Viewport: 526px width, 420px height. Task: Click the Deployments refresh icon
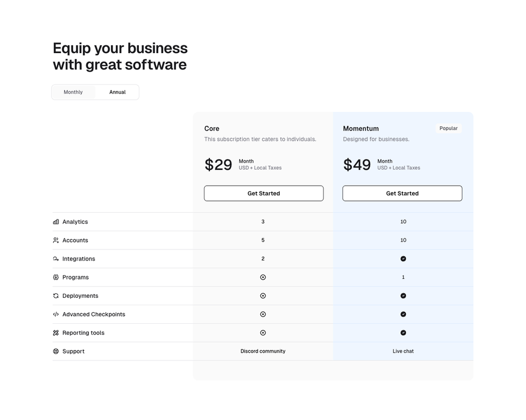click(x=56, y=296)
